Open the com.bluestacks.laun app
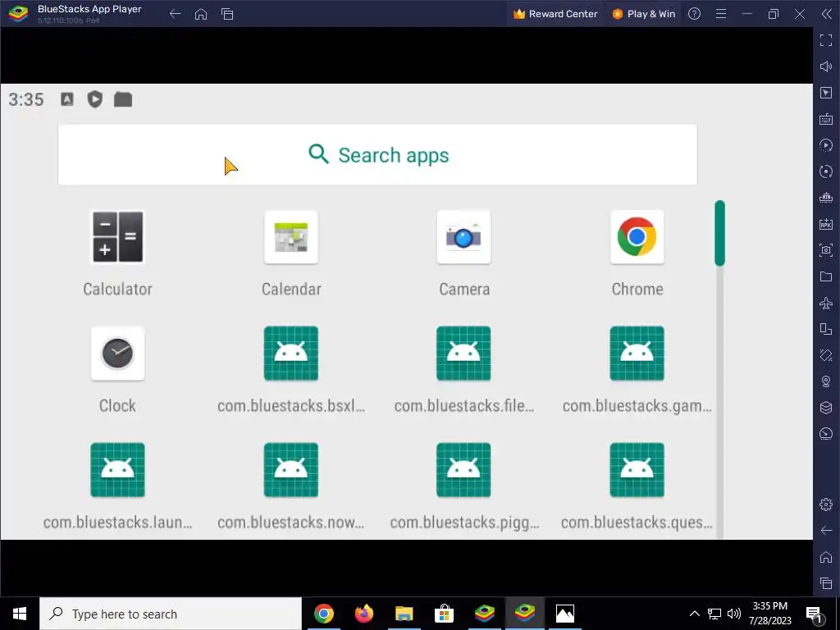 (117, 470)
